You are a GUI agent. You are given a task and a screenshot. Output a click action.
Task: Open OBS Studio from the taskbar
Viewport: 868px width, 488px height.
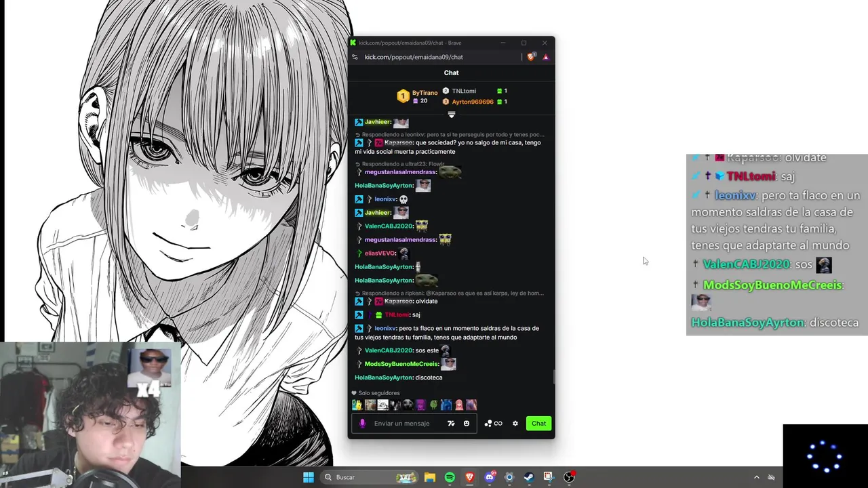point(569,477)
